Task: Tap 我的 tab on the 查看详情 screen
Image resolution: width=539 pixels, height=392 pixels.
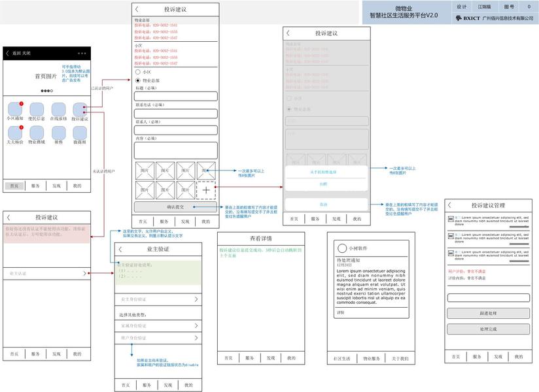Action: click(x=292, y=357)
